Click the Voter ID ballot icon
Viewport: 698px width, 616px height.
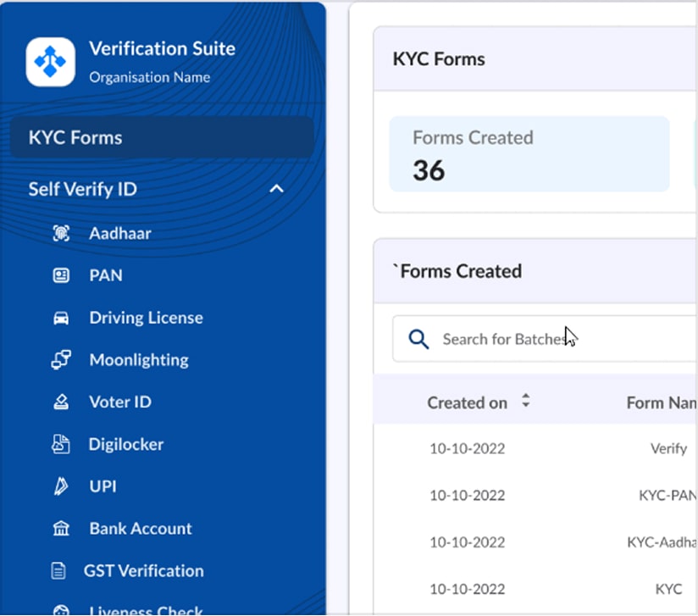point(61,402)
